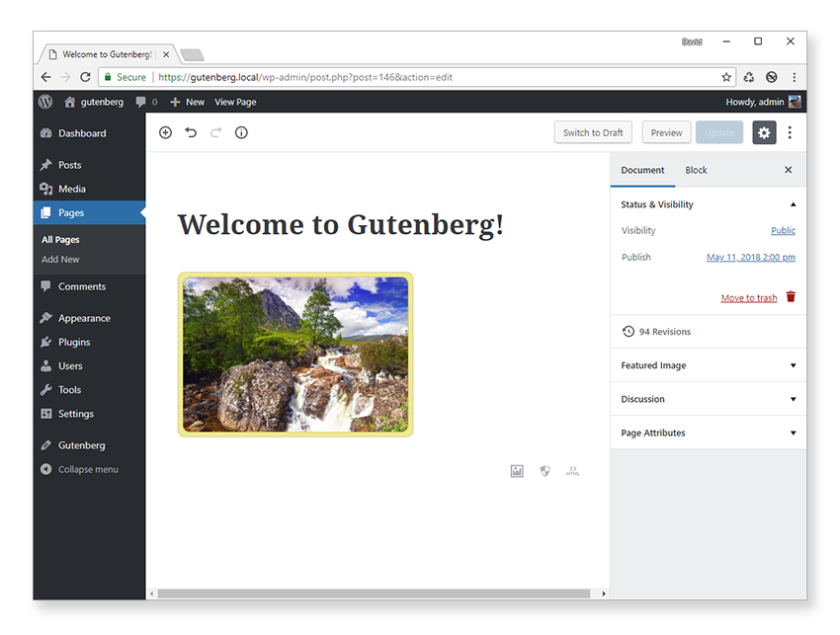Click left arrow of horizontal scrollbar

(151, 594)
